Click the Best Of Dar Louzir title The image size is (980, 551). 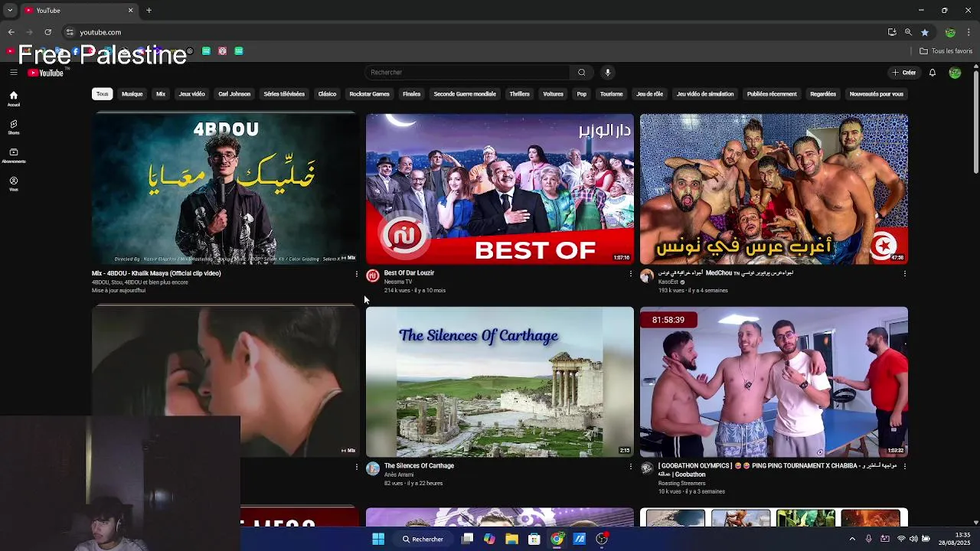pos(409,273)
